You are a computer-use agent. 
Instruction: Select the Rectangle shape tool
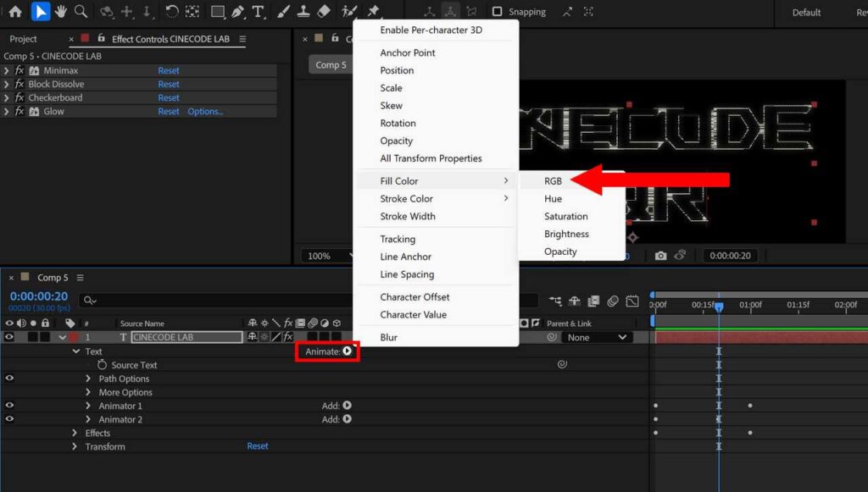click(x=218, y=12)
